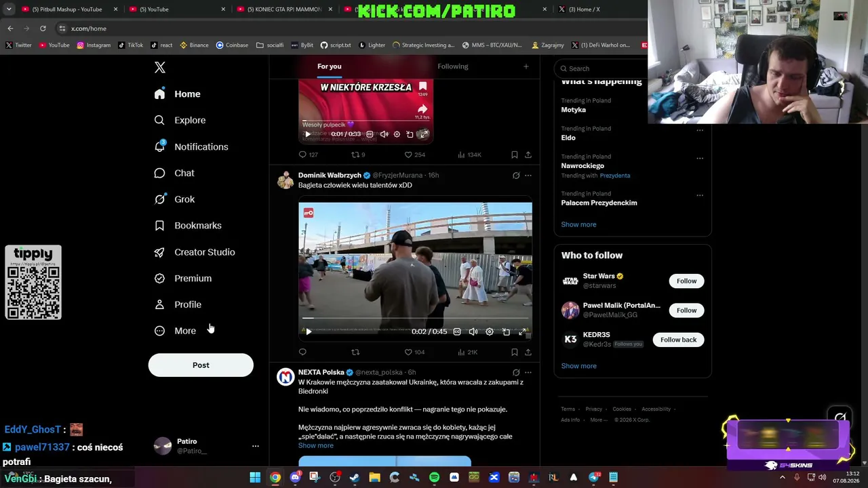
Task: Open Bookmarks in the sidebar
Action: (188, 226)
